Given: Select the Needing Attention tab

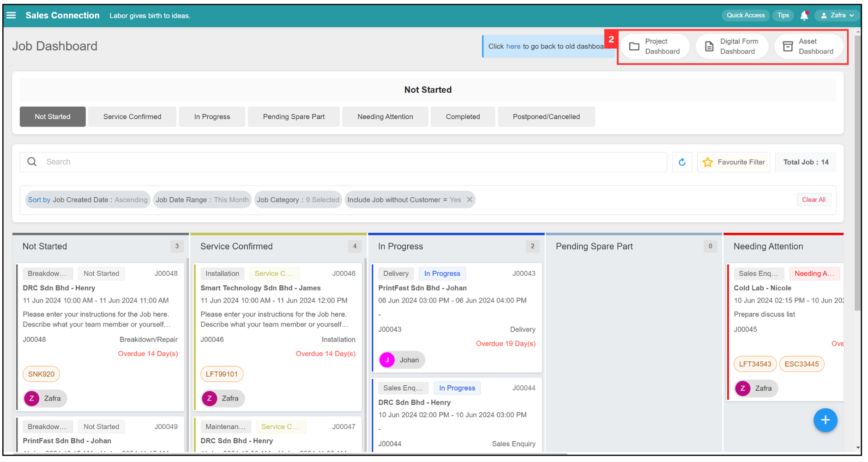Looking at the screenshot, I should 385,116.
